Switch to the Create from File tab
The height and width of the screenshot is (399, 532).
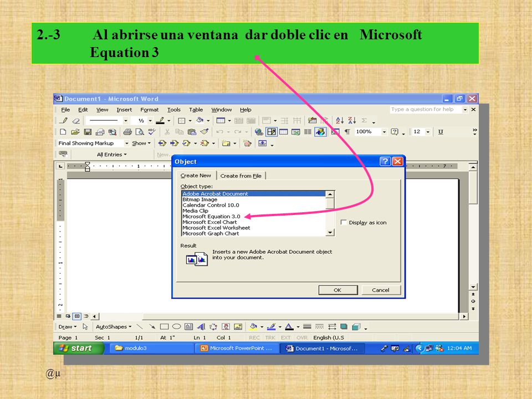241,176
